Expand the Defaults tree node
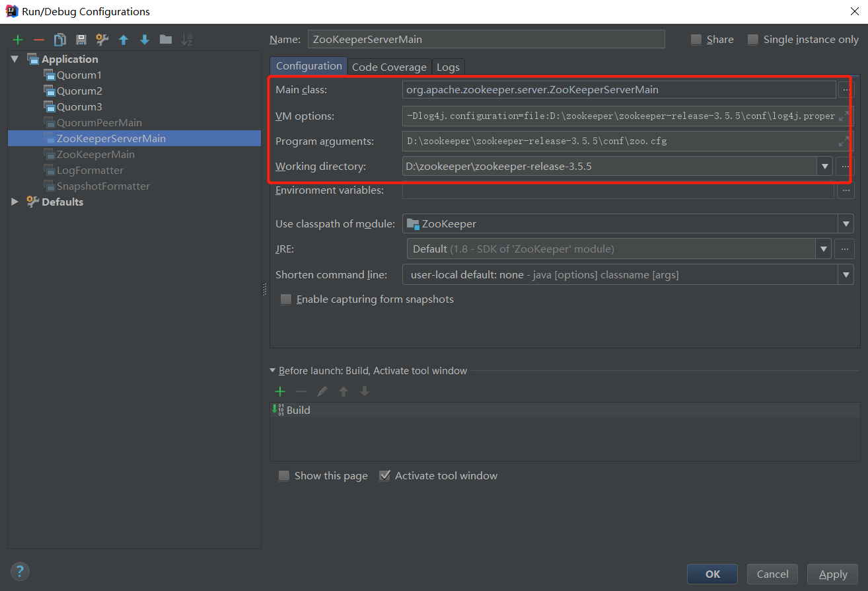Image resolution: width=868 pixels, height=591 pixels. pyautogui.click(x=15, y=202)
